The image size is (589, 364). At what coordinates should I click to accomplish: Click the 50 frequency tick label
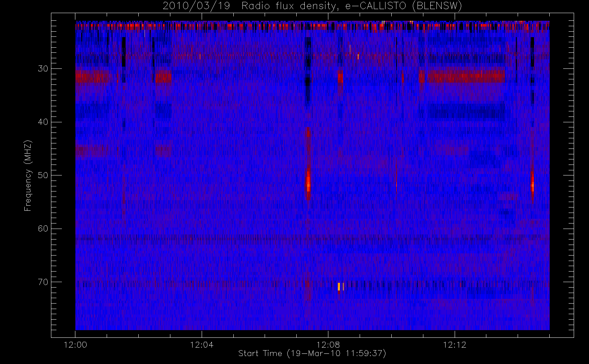tap(43, 175)
